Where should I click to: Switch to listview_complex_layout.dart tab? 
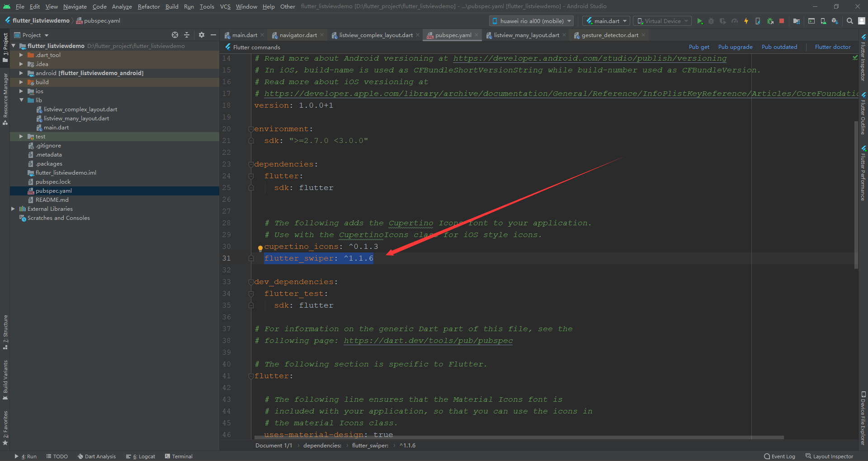[376, 35]
